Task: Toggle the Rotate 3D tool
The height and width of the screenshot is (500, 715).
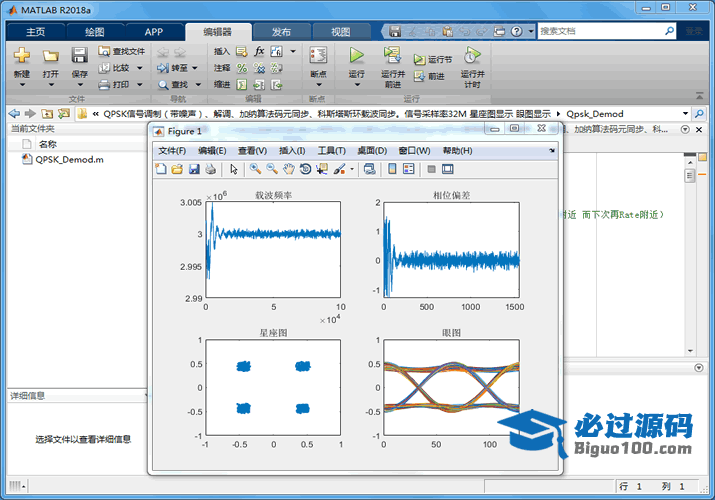Action: click(305, 169)
